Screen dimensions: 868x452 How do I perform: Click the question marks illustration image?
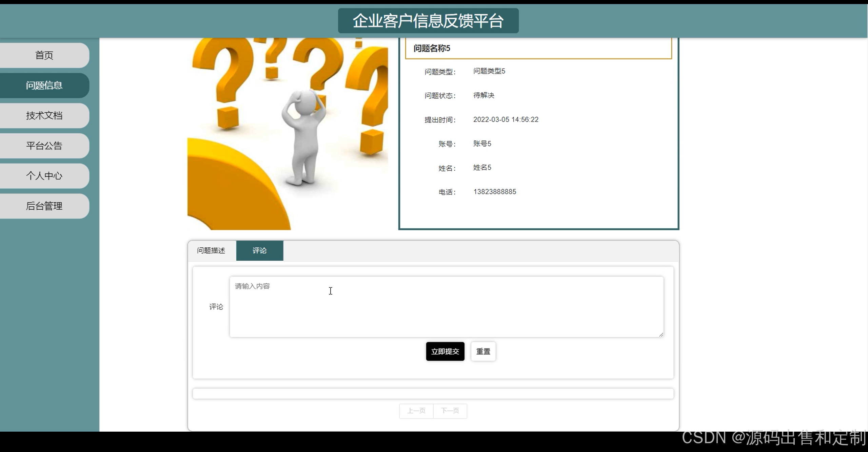click(x=288, y=134)
